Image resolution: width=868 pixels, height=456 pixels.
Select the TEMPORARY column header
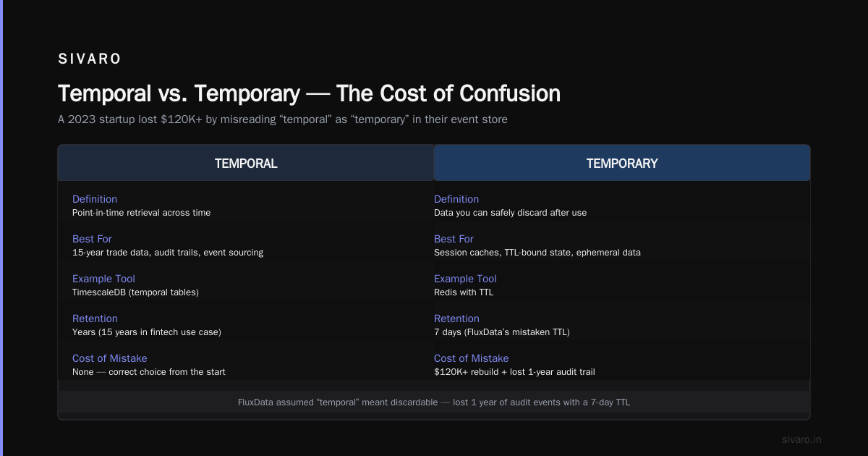click(x=622, y=163)
